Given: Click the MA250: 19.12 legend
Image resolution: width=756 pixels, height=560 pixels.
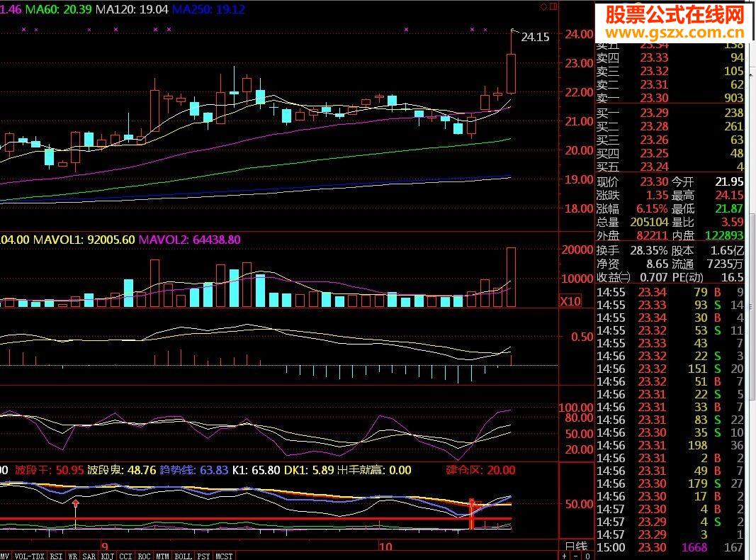Looking at the screenshot, I should (209, 9).
